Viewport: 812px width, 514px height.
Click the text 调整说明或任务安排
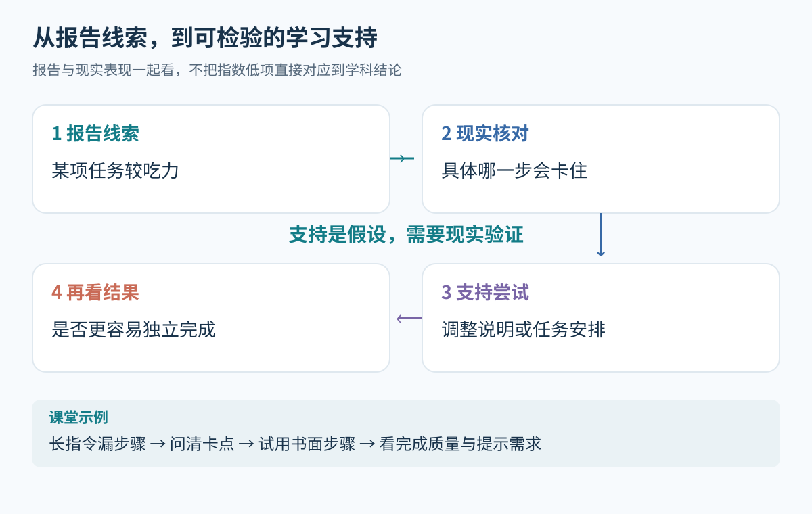(523, 329)
